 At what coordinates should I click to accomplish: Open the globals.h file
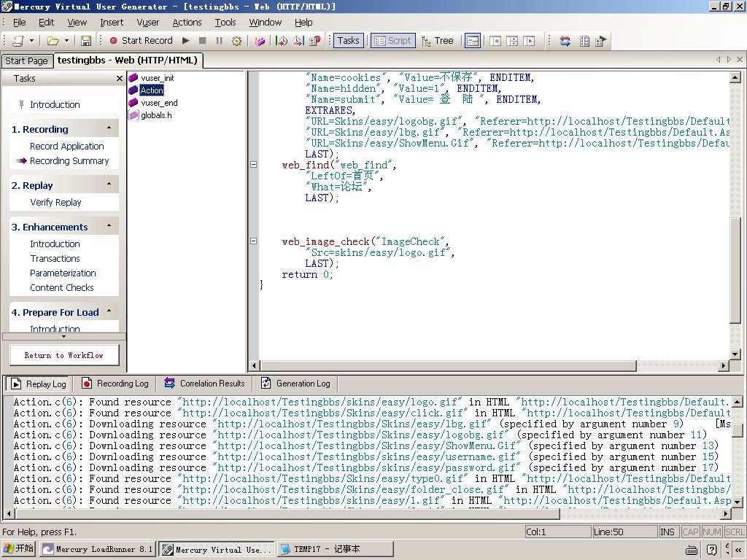point(156,115)
